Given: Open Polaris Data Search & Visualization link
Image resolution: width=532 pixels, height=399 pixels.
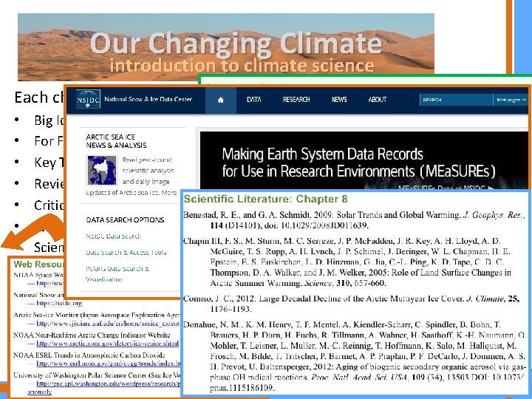Looking at the screenshot, I should [117, 274].
